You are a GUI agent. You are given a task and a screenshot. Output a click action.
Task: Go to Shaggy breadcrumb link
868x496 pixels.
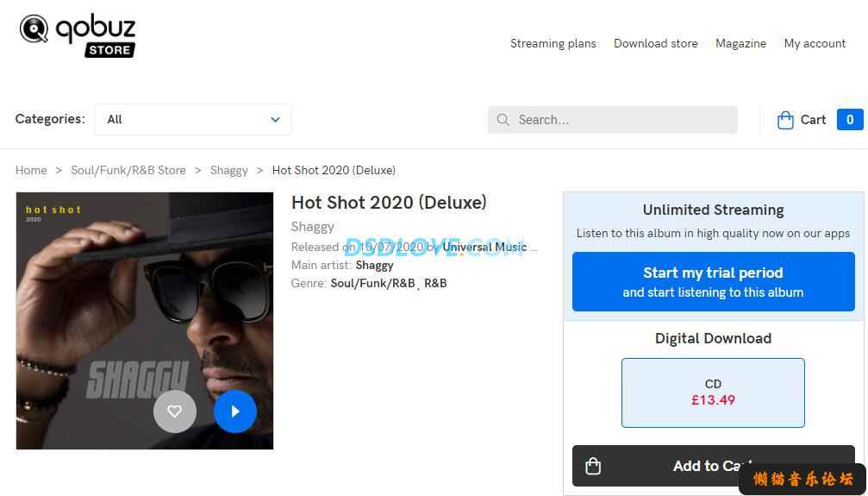tap(229, 170)
